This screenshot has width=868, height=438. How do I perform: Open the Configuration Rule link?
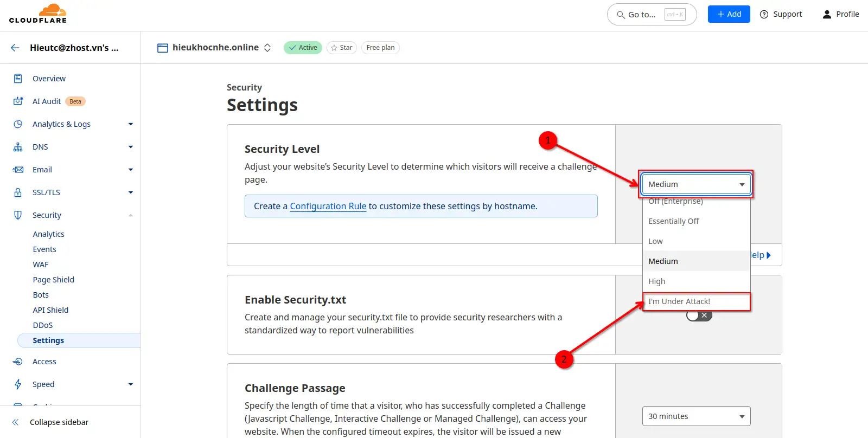(x=328, y=206)
